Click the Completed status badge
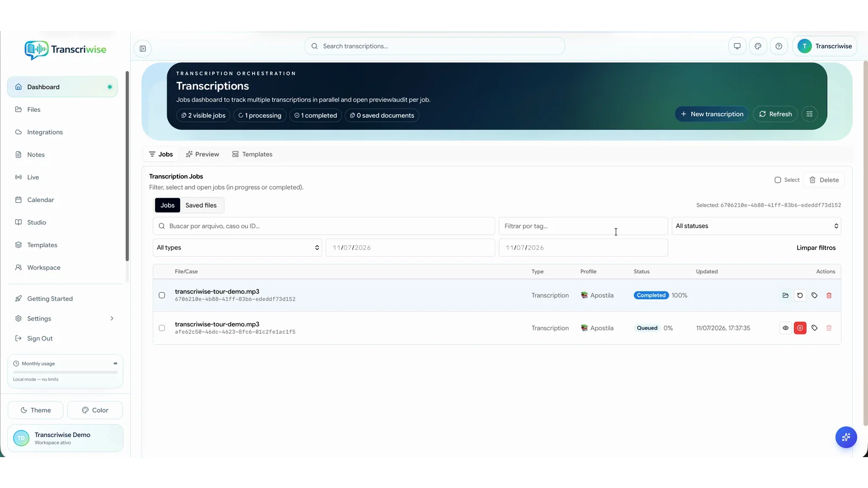The width and height of the screenshot is (868, 488). click(x=651, y=296)
